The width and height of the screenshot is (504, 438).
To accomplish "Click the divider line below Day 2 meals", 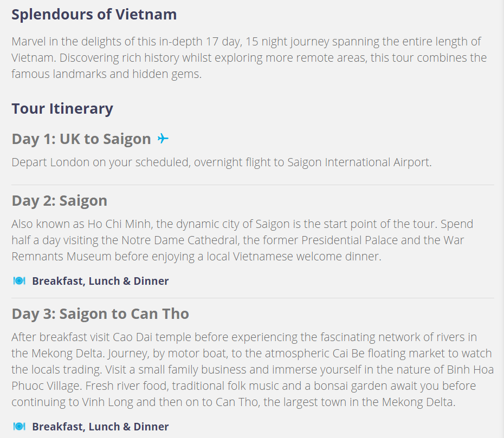I will 253,298.
